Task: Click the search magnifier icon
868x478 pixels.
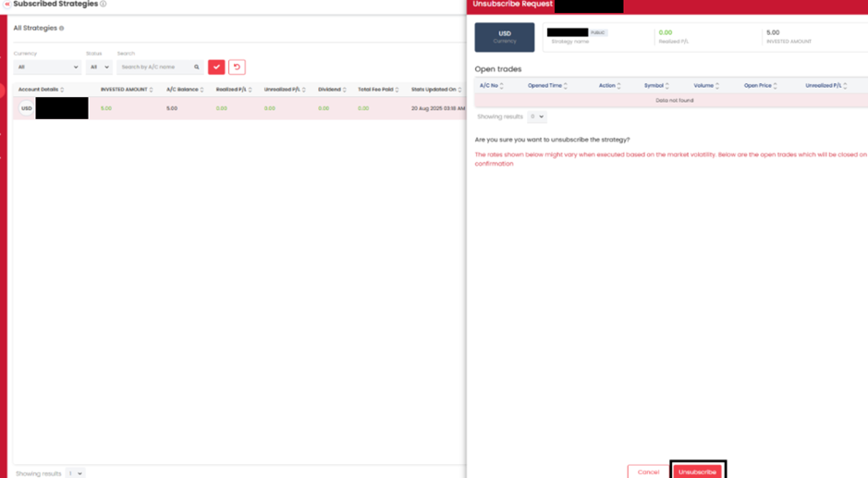Action: tap(197, 67)
